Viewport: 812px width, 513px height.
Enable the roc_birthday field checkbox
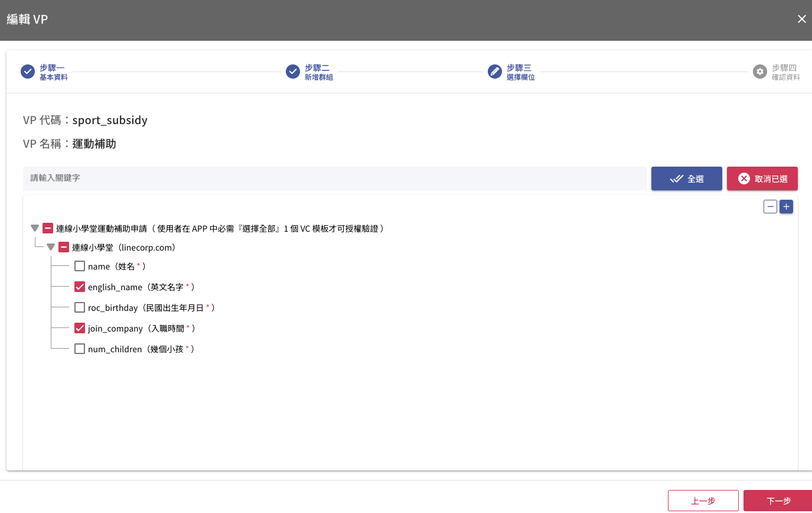[80, 308]
